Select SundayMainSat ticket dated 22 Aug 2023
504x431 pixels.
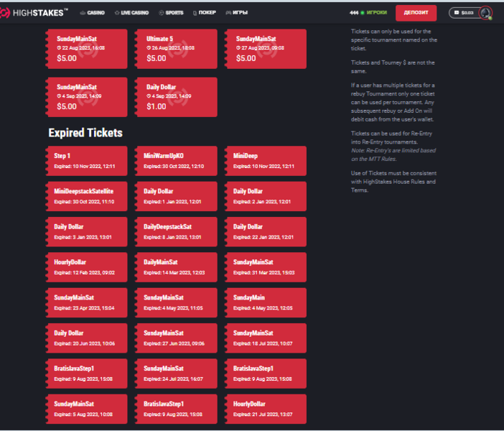coord(86,48)
